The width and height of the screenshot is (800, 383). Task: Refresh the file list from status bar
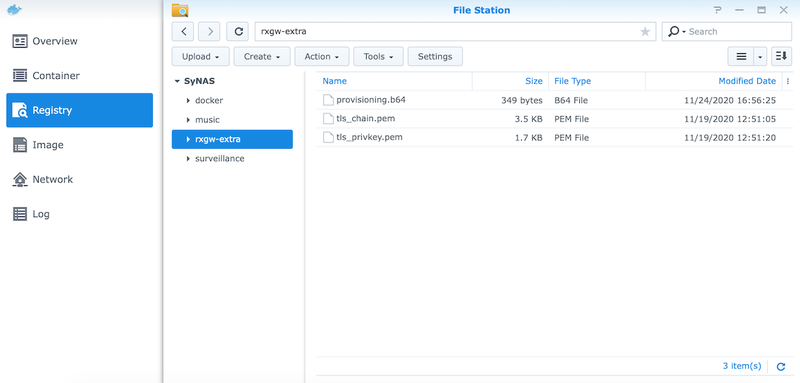tap(781, 366)
